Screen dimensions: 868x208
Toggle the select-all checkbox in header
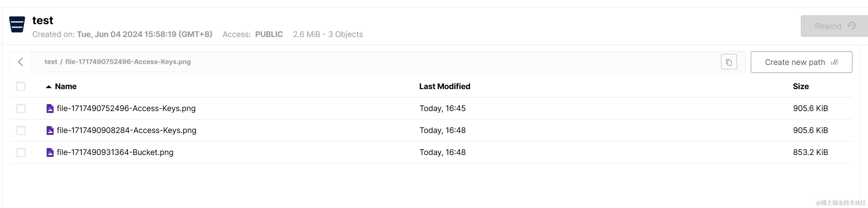21,86
